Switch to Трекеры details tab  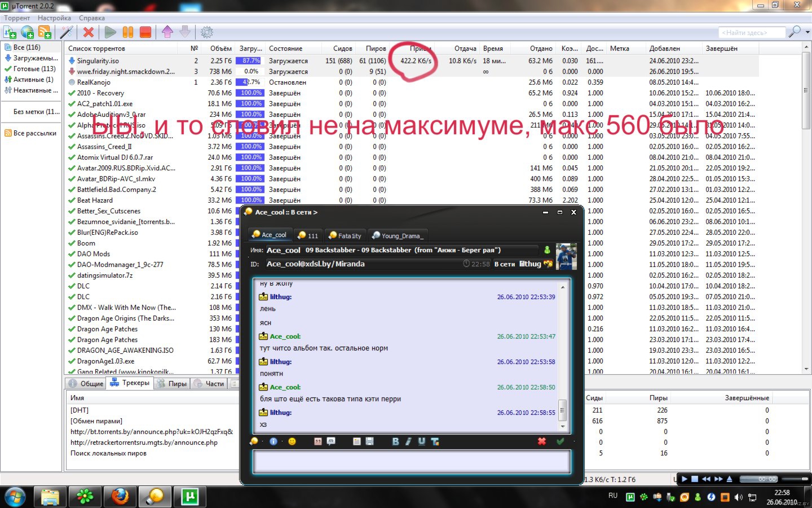130,383
